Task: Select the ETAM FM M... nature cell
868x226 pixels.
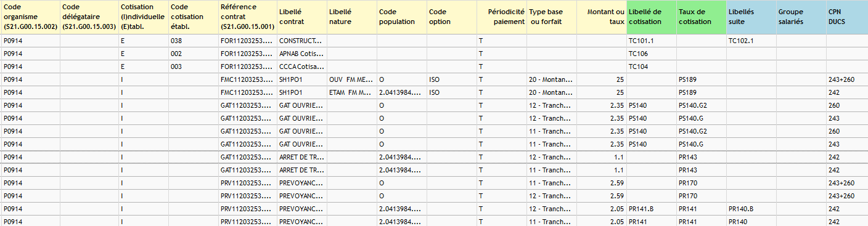Action: (351, 92)
